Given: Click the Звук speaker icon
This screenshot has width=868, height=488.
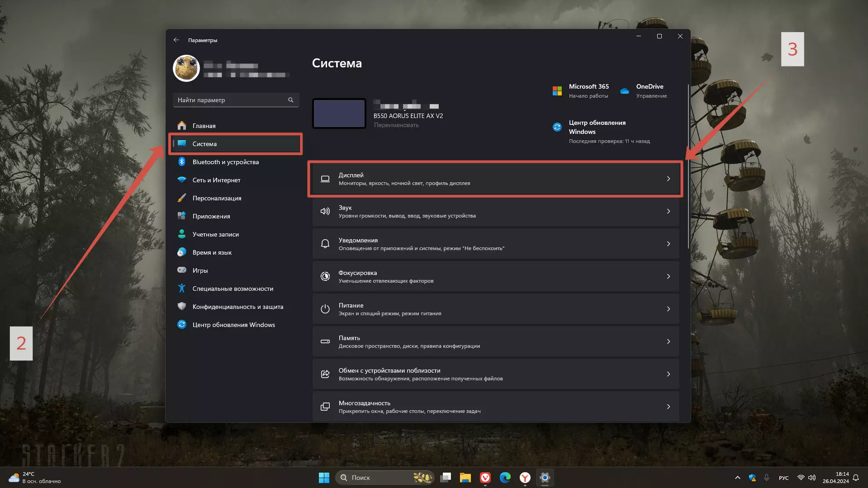Looking at the screenshot, I should coord(325,211).
